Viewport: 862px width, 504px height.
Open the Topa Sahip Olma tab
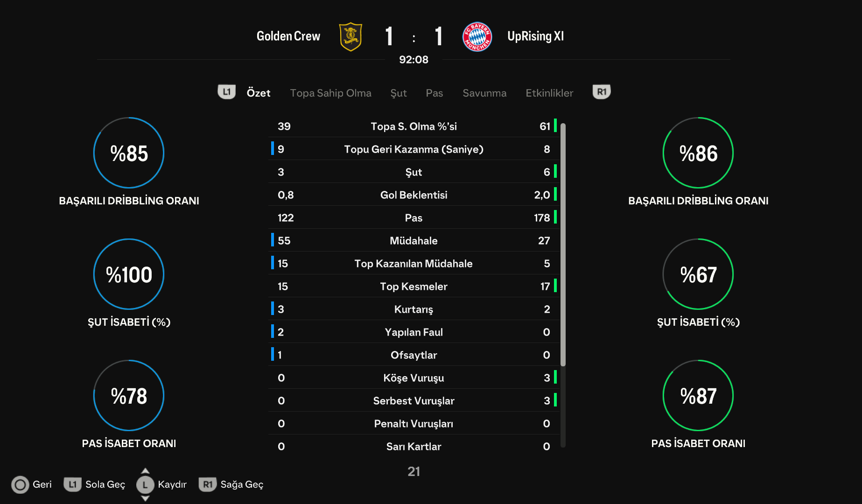click(x=330, y=93)
